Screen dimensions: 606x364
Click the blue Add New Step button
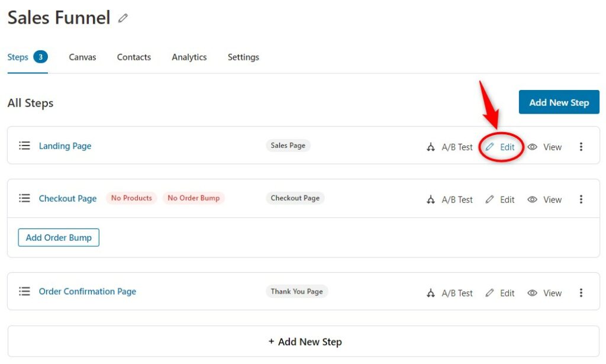click(559, 102)
